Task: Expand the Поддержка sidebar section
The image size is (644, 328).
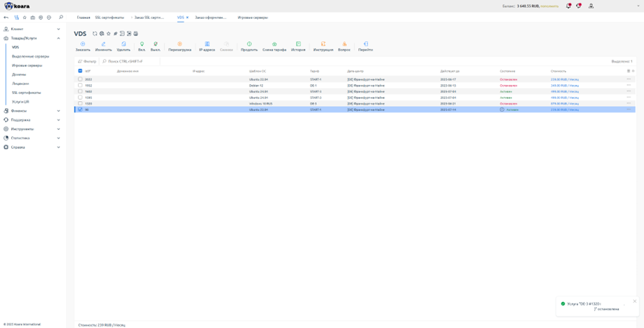Action: coord(32,120)
